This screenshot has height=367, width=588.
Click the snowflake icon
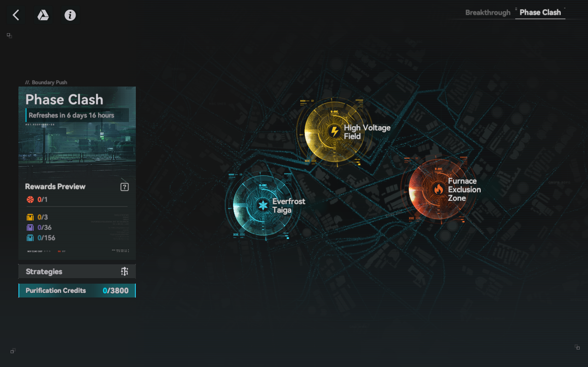click(x=263, y=205)
